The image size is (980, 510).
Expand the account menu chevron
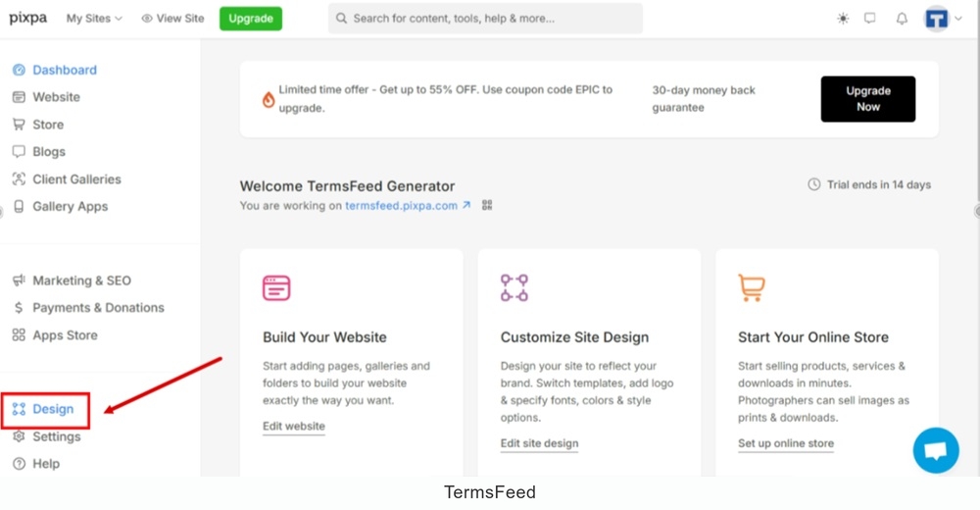958,19
